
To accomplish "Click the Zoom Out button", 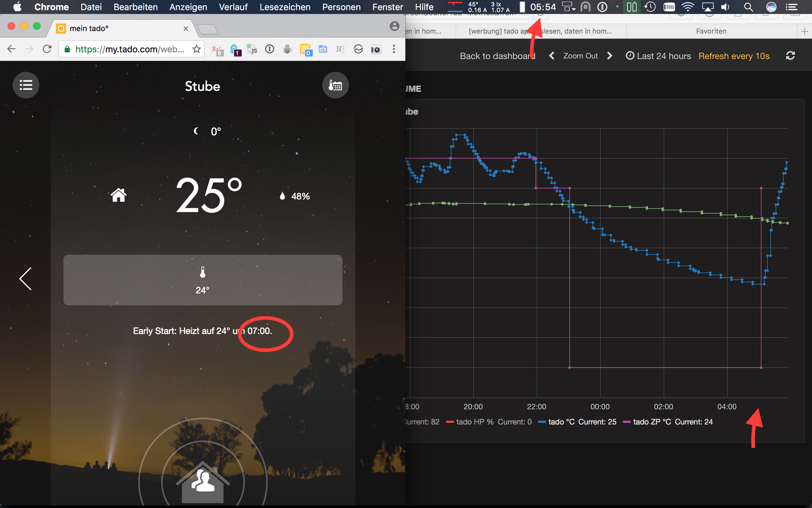I will 580,56.
